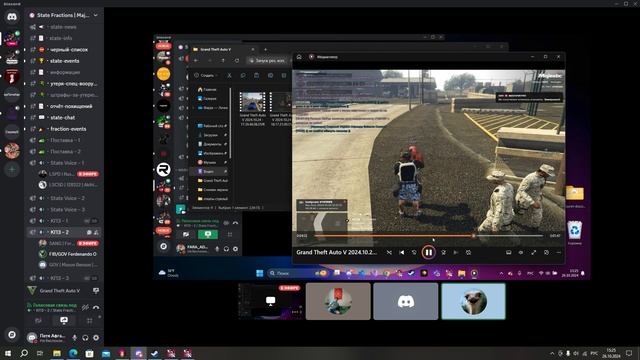Open activities launcher in voice panel
This screenshot has height=360, width=640.
pyautogui.click(x=89, y=321)
